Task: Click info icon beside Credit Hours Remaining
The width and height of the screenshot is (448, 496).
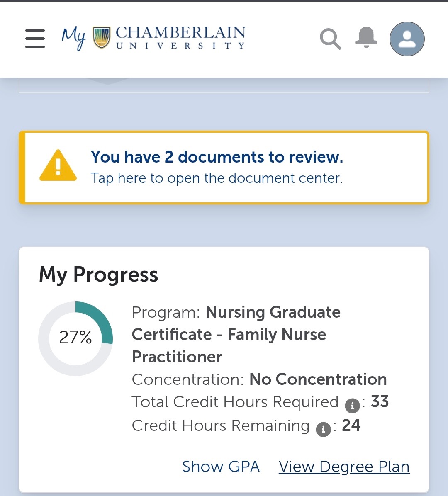Action: pyautogui.click(x=323, y=429)
